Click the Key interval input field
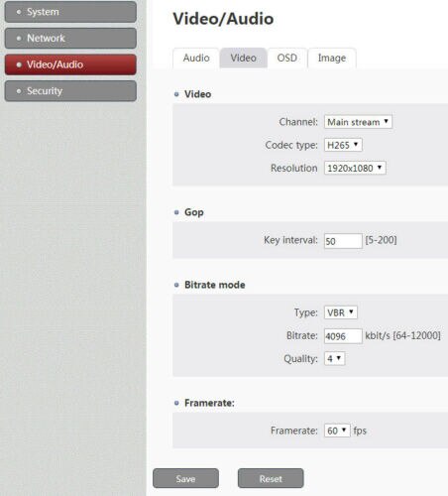 point(343,241)
